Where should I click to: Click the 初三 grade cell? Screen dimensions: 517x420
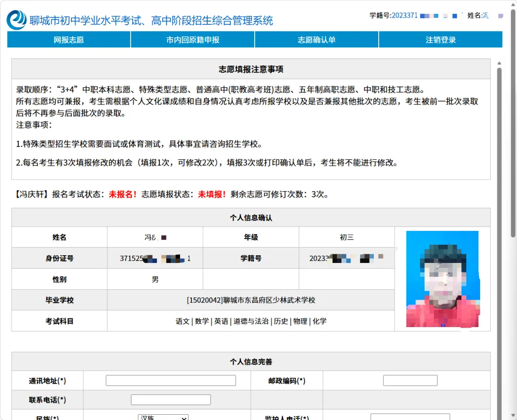coord(347,237)
